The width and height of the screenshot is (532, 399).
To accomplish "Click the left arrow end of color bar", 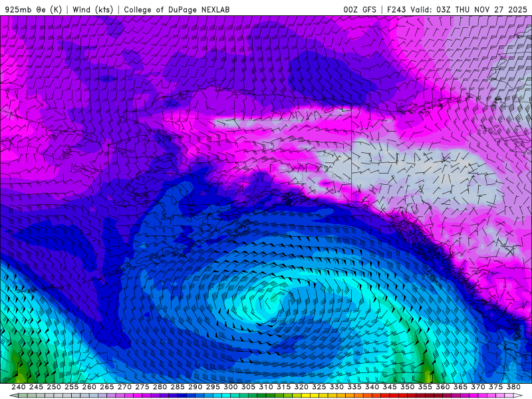I will coord(13,396).
